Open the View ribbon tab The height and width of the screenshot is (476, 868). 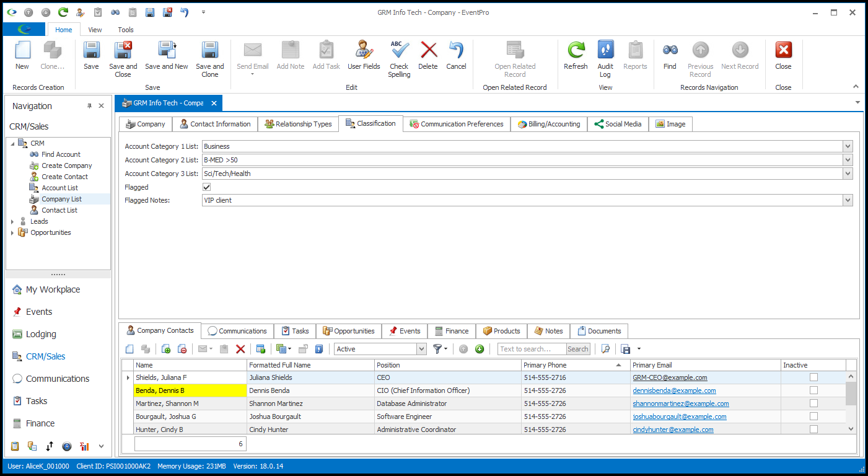[x=95, y=30]
